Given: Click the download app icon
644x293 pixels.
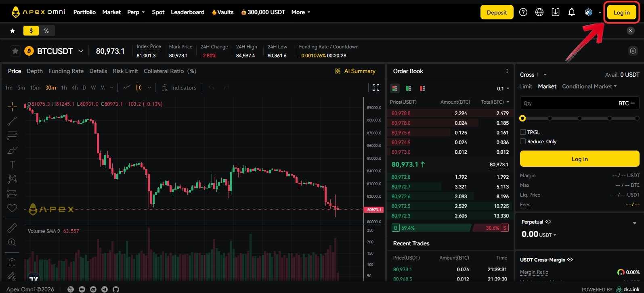Looking at the screenshot, I should pyautogui.click(x=556, y=12).
